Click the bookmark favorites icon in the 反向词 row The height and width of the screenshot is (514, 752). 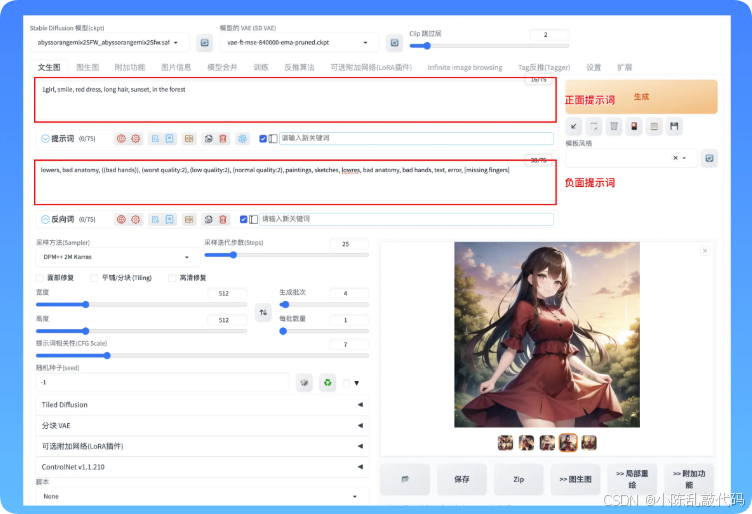(169, 219)
